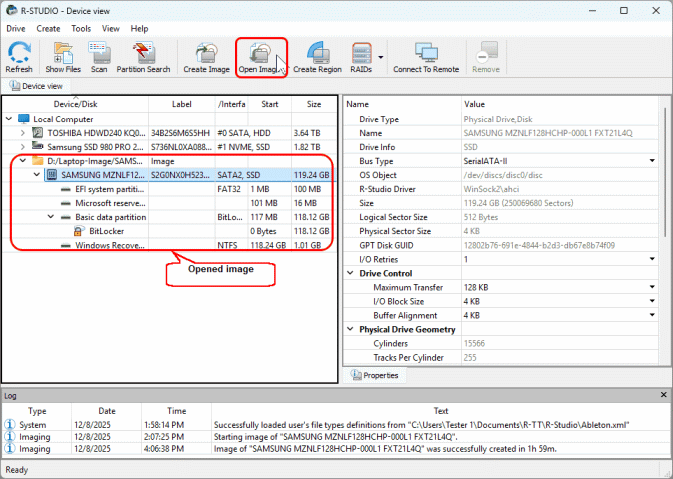The width and height of the screenshot is (673, 479).
Task: Open the Show Files tool
Action: [x=63, y=57]
